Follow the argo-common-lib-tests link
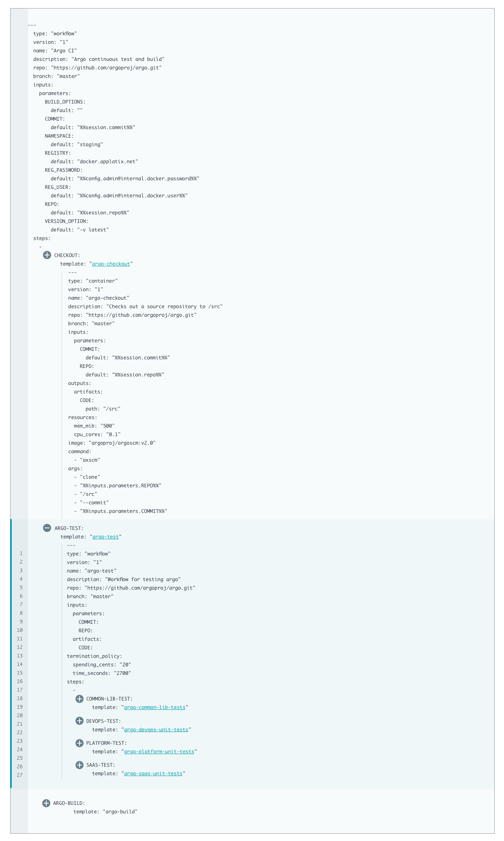The image size is (504, 841). (155, 707)
